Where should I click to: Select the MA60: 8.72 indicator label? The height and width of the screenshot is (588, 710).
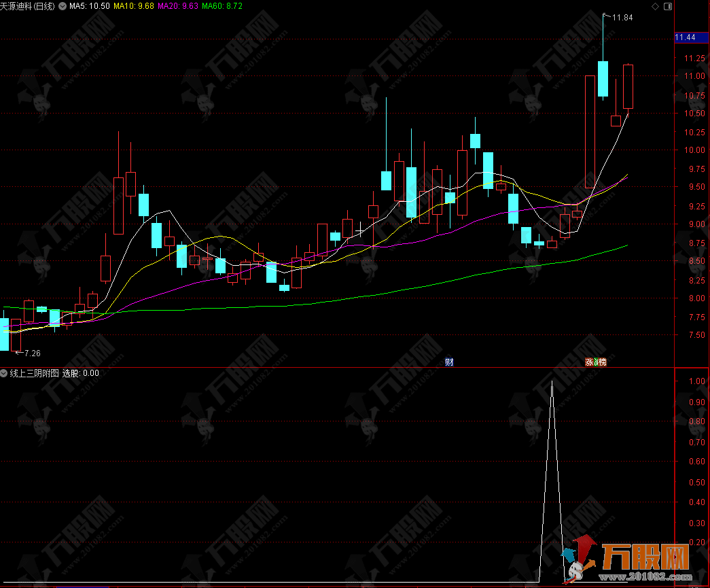click(222, 6)
